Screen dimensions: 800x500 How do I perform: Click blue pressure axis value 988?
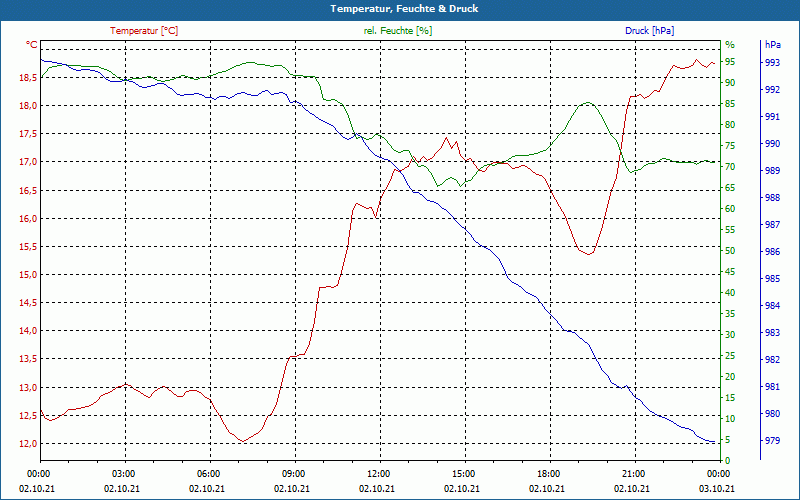[x=772, y=198]
